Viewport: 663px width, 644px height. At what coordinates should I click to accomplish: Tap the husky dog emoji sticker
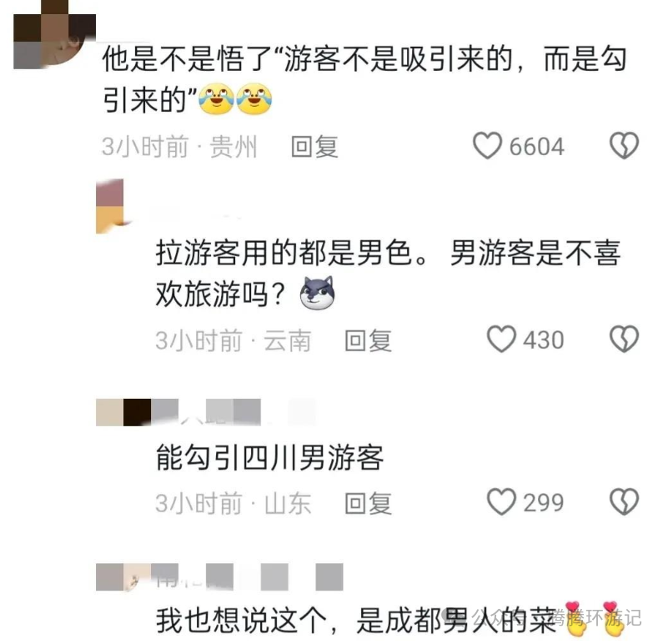click(x=317, y=293)
